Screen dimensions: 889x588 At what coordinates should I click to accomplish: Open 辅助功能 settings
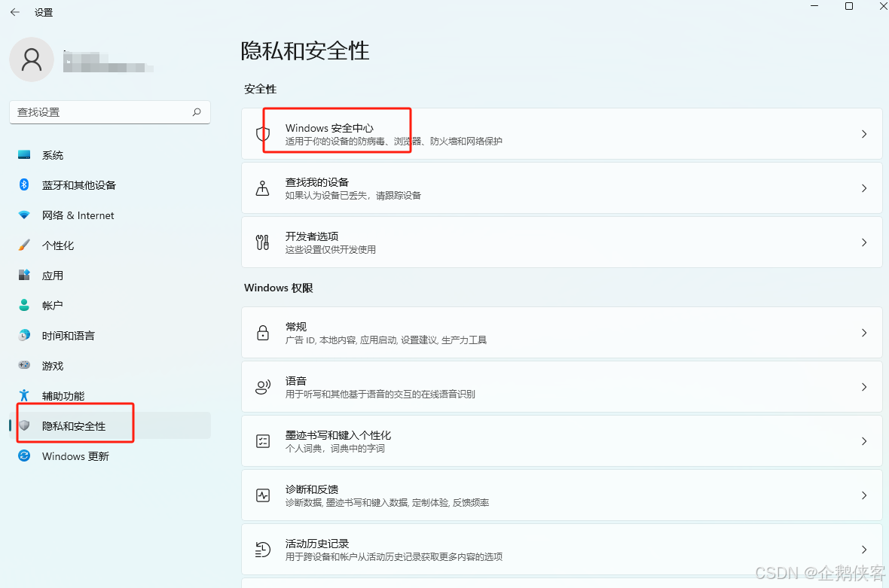coord(110,395)
